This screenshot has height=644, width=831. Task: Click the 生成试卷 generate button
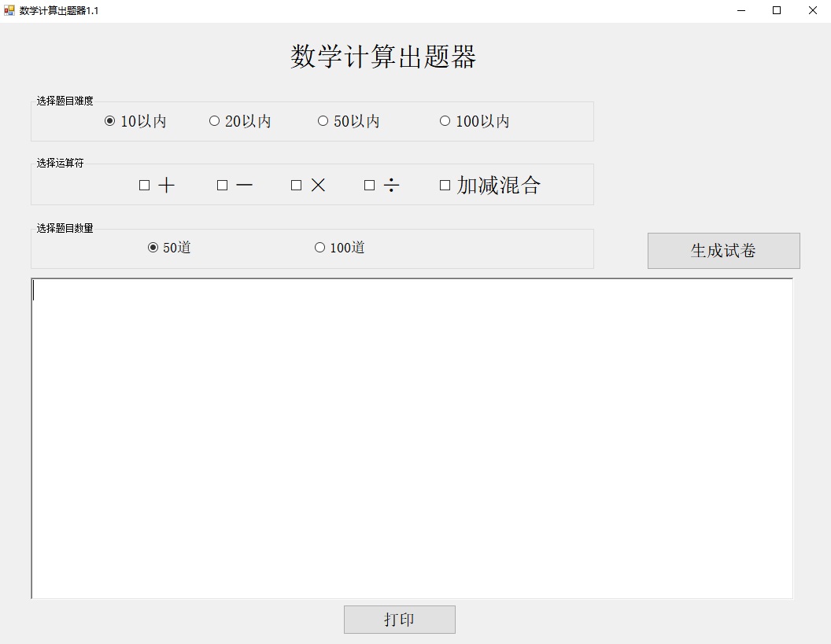[x=723, y=251]
